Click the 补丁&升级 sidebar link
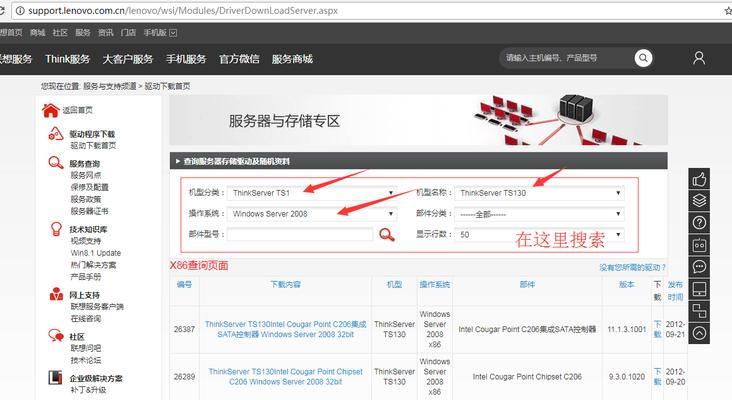Viewport: 732px width, 400px height. click(88, 390)
